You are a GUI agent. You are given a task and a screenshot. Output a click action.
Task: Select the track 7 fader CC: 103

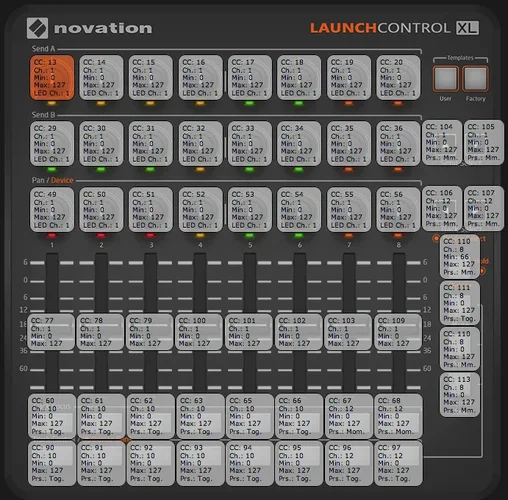coord(348,332)
